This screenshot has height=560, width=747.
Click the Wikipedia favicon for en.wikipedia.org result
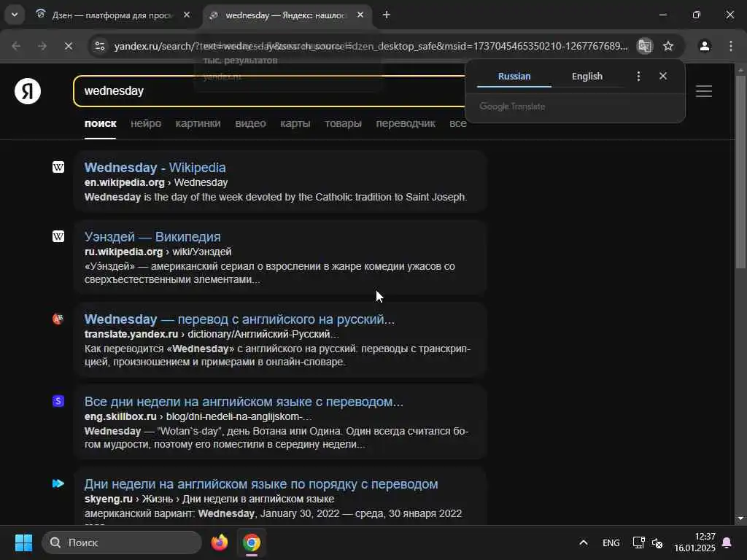[58, 167]
